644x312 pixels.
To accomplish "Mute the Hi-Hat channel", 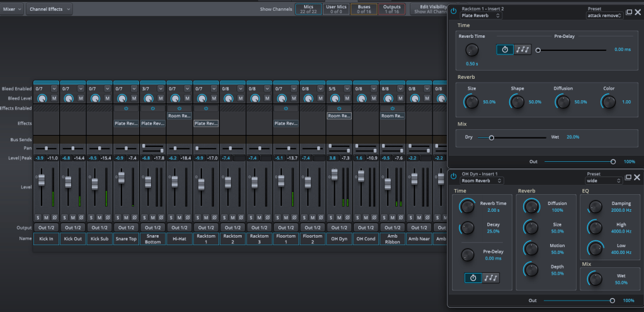I will pos(179,217).
